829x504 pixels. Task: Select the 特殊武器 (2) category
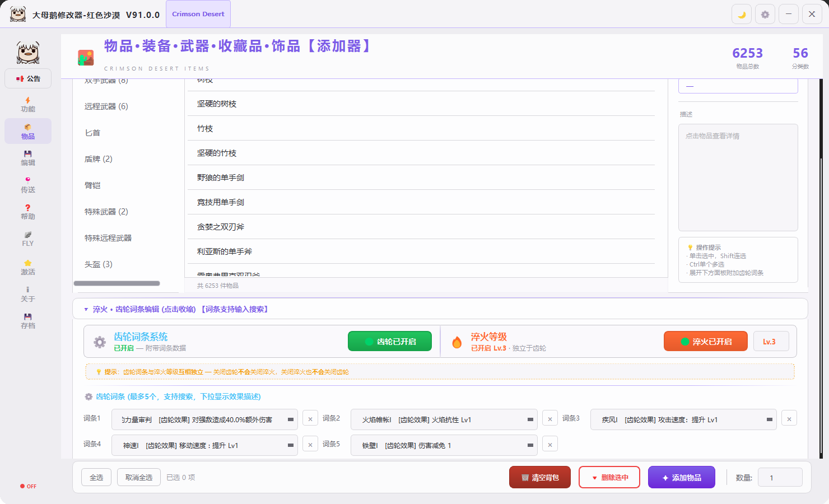[x=106, y=212]
